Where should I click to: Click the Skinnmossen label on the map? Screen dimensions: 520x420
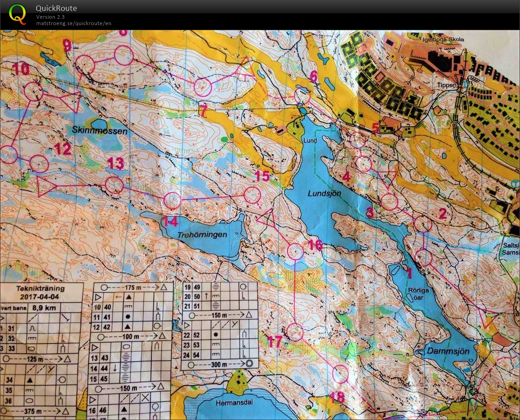coord(100,130)
